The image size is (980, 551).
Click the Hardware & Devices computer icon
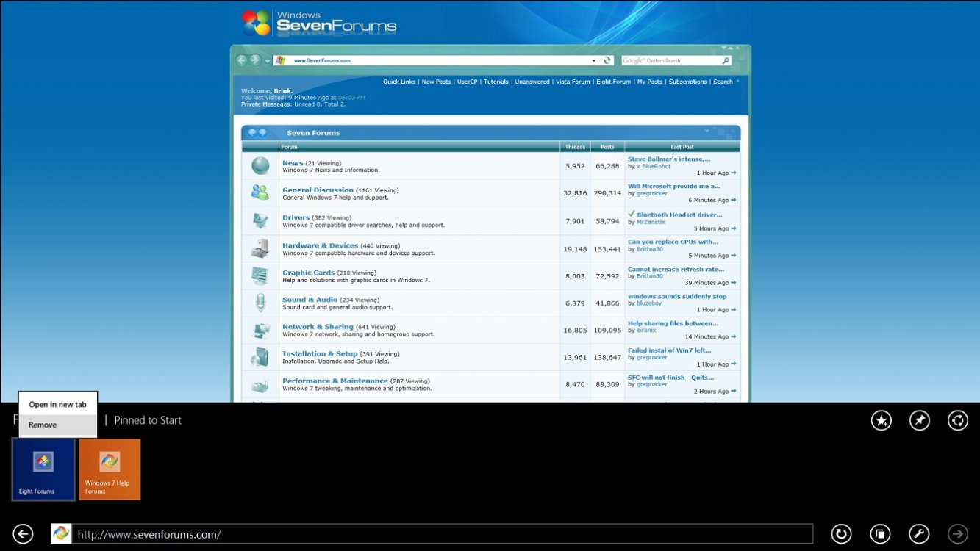[260, 248]
